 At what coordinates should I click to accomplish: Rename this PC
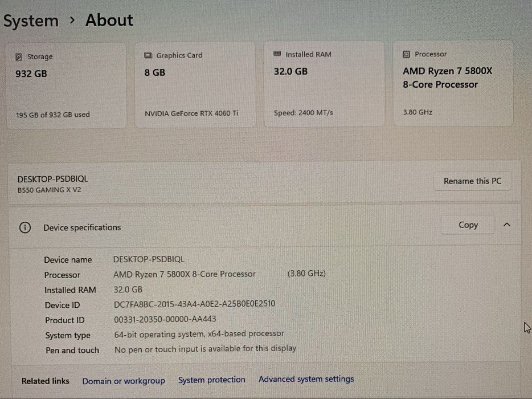coord(472,181)
